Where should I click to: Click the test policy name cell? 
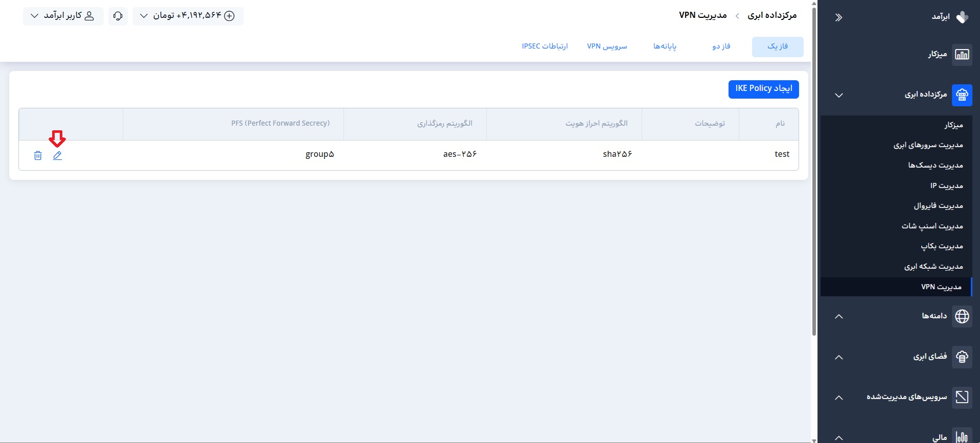point(782,154)
